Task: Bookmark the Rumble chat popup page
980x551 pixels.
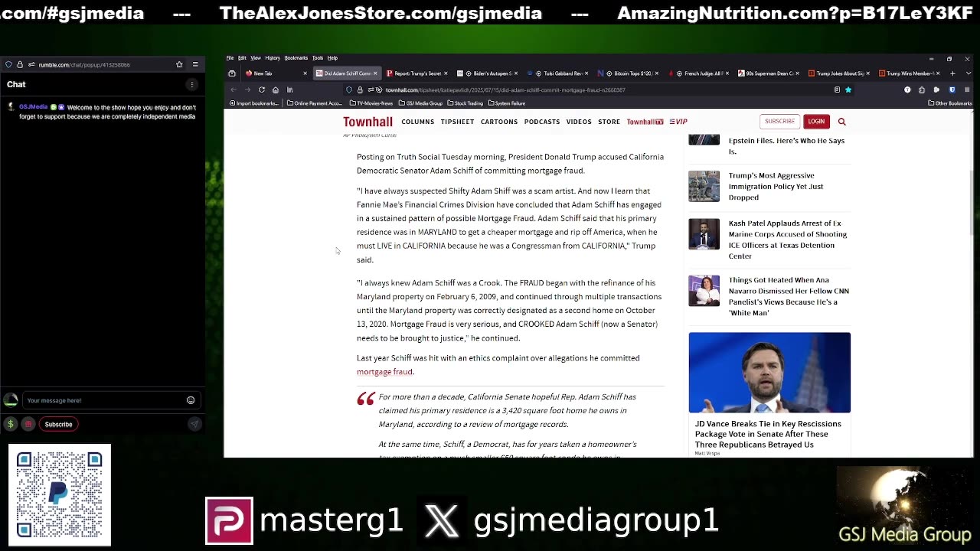Action: pyautogui.click(x=179, y=64)
